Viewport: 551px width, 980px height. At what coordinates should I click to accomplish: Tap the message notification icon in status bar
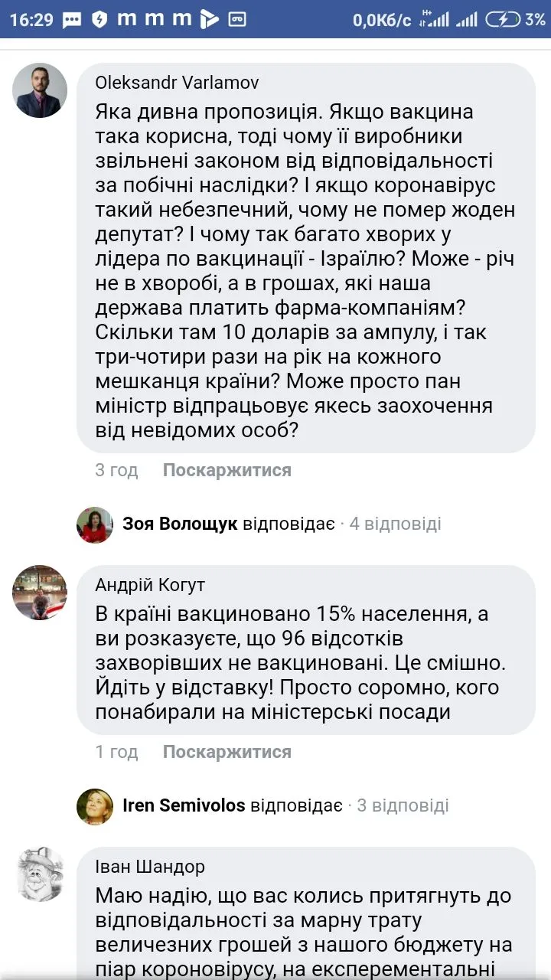pyautogui.click(x=72, y=19)
